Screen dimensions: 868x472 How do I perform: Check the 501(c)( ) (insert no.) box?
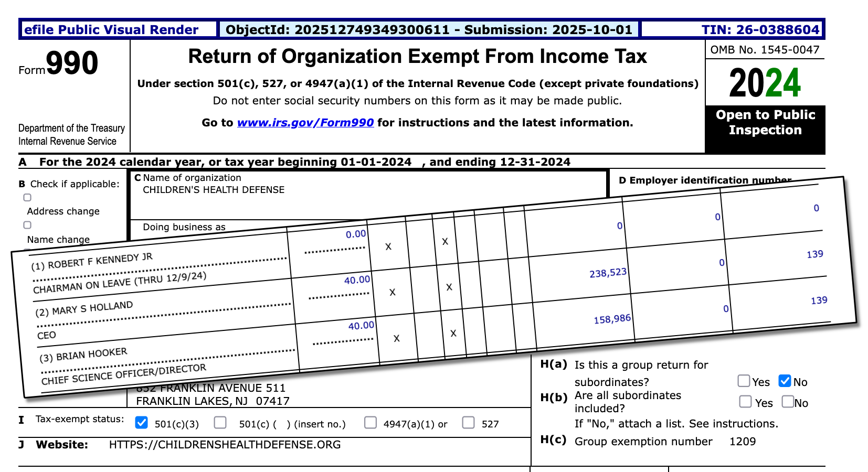(x=220, y=423)
